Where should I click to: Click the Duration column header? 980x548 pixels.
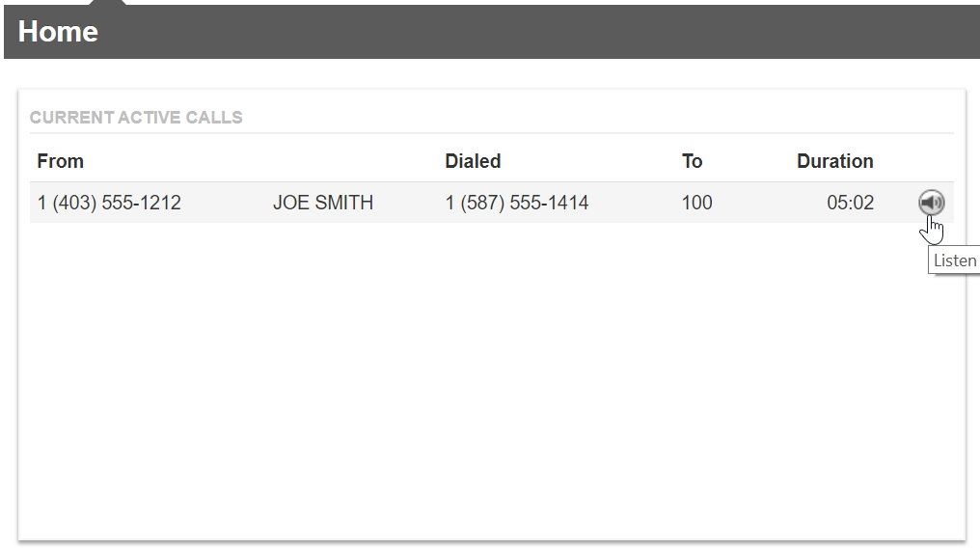click(835, 161)
